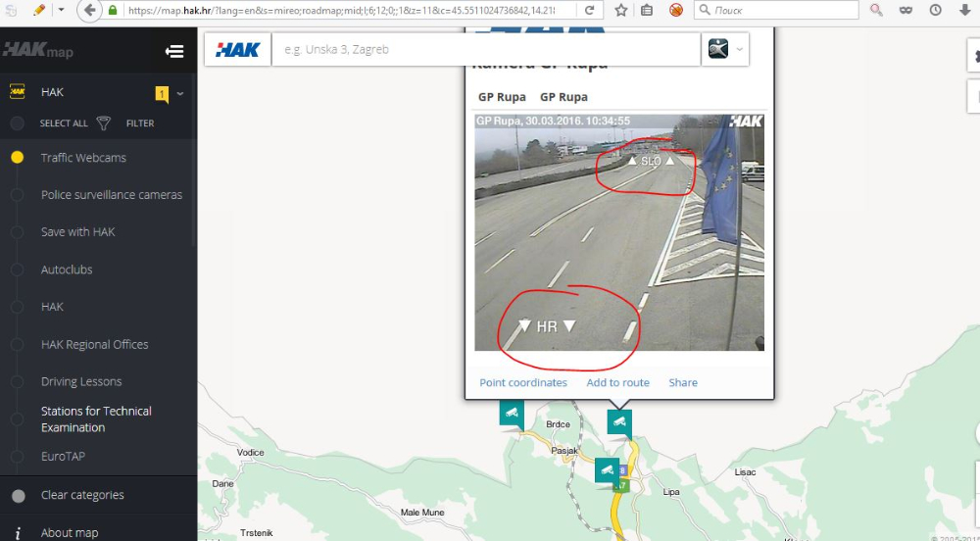Viewport: 980px width, 541px height.
Task: Click the filter funnel icon
Action: [x=104, y=123]
